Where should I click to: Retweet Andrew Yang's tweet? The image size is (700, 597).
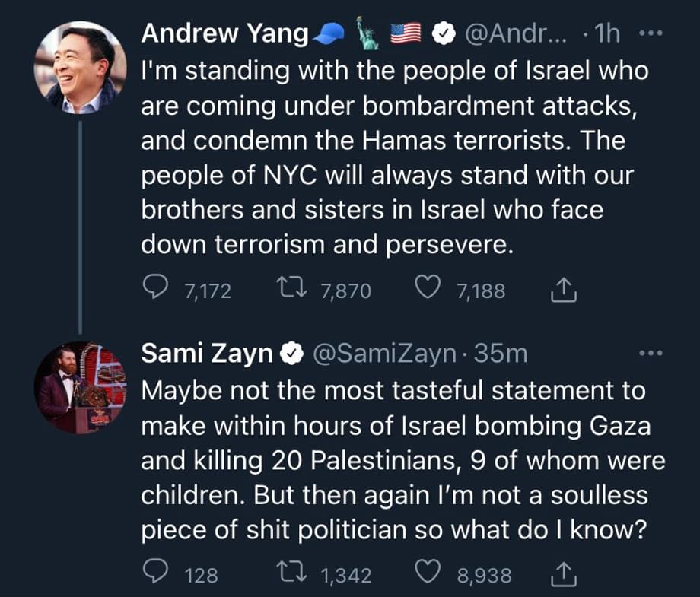(287, 289)
